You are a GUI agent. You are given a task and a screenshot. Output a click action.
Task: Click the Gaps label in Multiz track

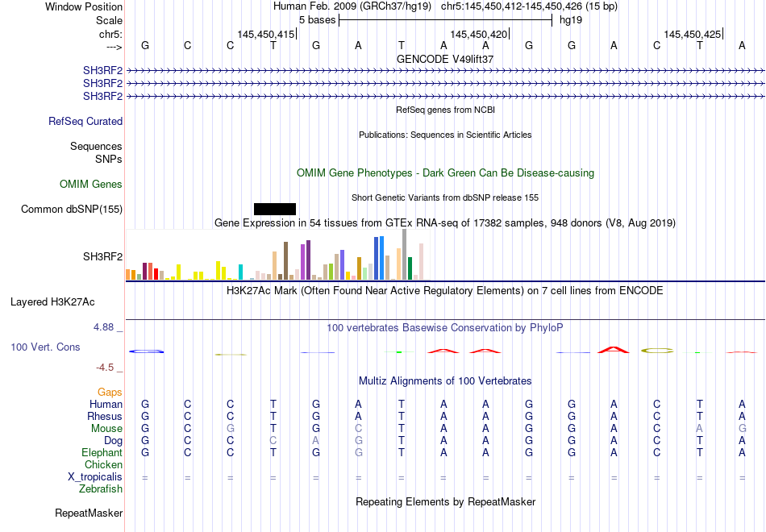pyautogui.click(x=110, y=392)
